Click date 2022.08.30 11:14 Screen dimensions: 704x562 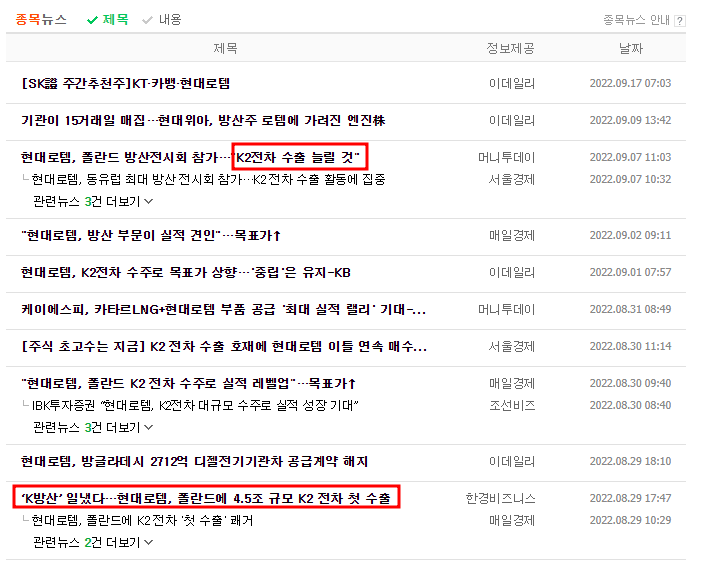630,347
